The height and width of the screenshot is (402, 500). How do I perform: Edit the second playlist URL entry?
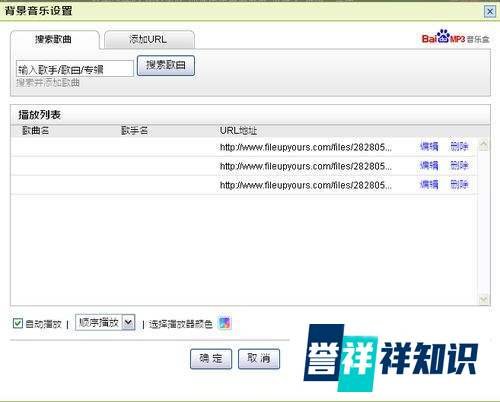pos(429,165)
